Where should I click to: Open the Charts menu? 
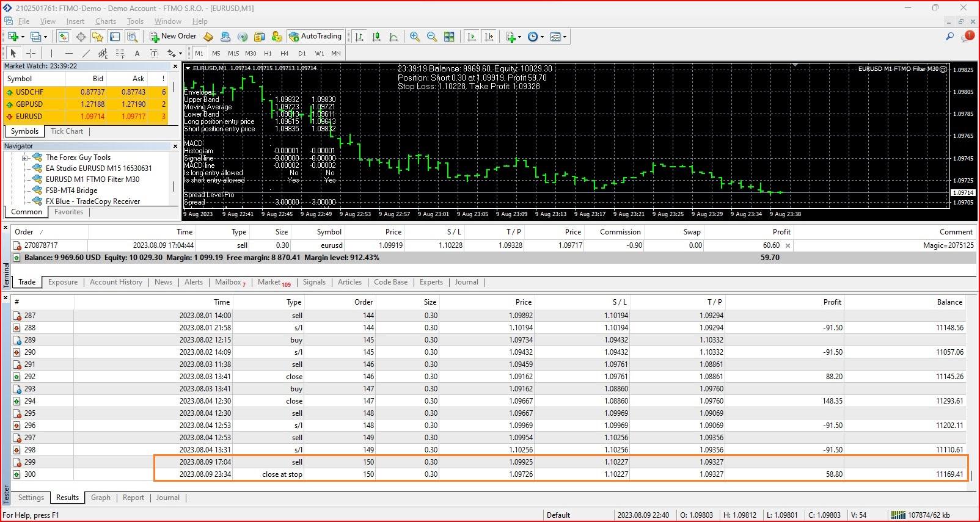(105, 21)
